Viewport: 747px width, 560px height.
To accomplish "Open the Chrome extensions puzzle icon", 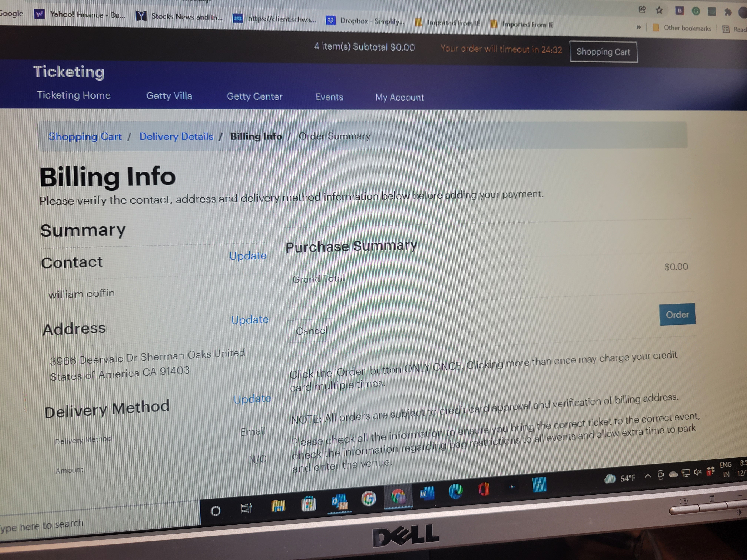I will tap(728, 12).
